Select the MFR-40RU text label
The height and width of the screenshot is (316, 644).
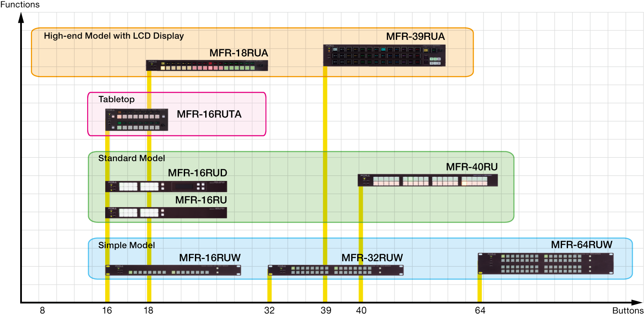tap(471, 167)
